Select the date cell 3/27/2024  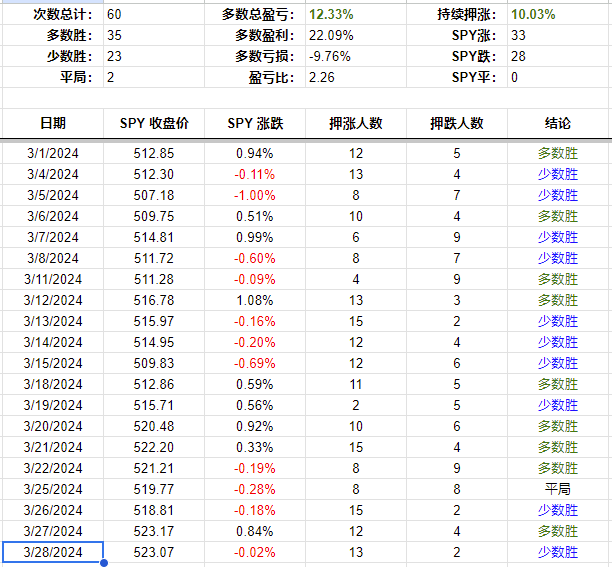[53, 531]
